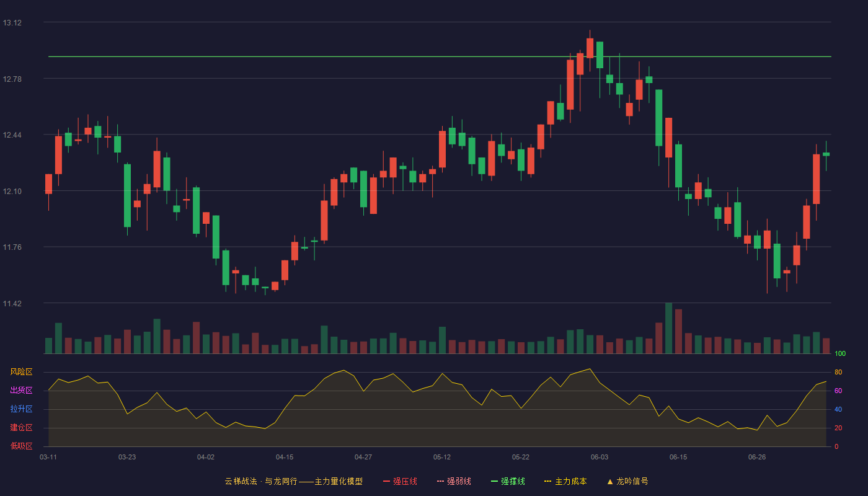868x496 pixels.
Task: Select the magenta 60 indicator axis value
Action: [838, 391]
